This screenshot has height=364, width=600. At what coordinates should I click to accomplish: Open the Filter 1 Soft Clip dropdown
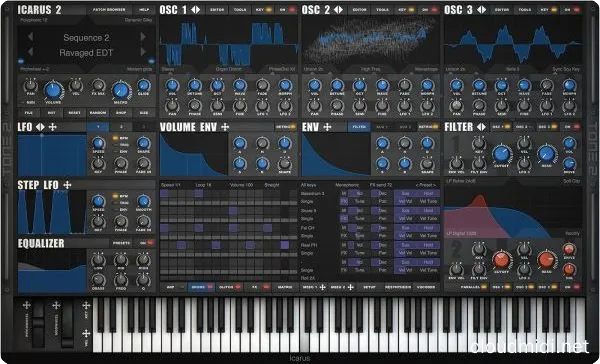[x=572, y=181]
